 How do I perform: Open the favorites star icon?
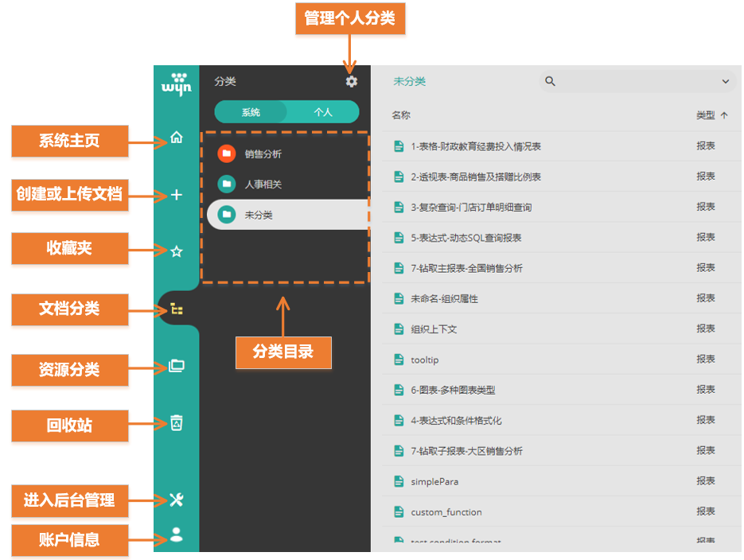click(x=177, y=251)
